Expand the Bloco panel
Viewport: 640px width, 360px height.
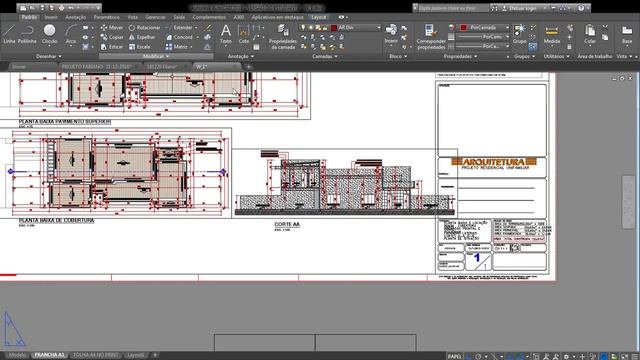click(x=398, y=56)
